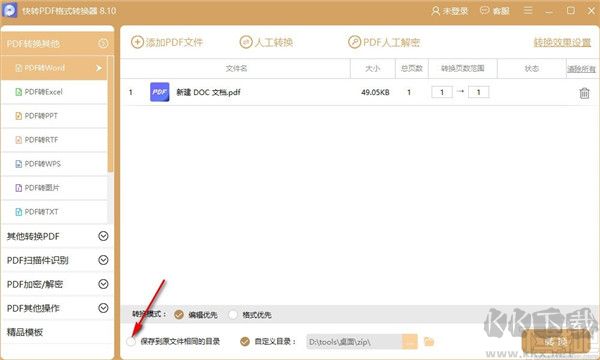Open 客服 customer service chat
Screen dimensions: 600x360
pyautogui.click(x=495, y=11)
